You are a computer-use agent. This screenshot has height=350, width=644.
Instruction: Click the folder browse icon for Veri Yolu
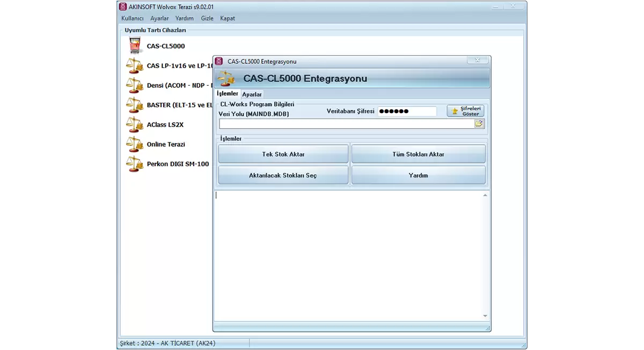[x=479, y=124]
